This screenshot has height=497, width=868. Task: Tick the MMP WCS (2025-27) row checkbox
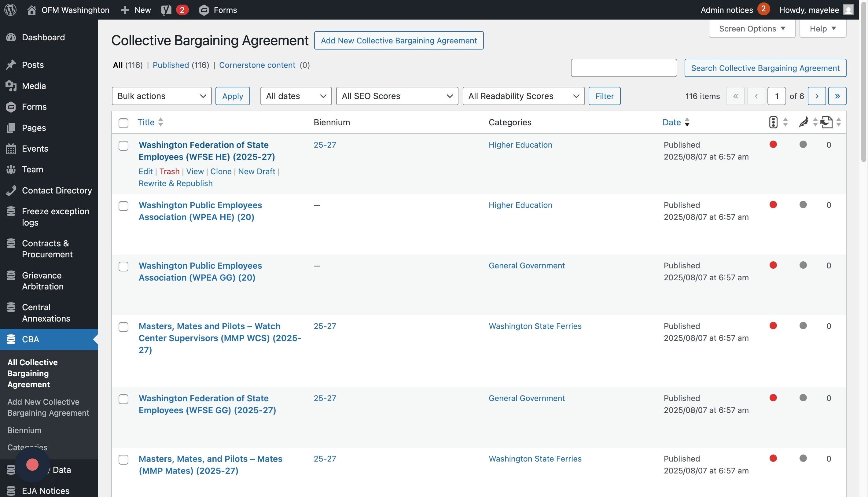123,327
